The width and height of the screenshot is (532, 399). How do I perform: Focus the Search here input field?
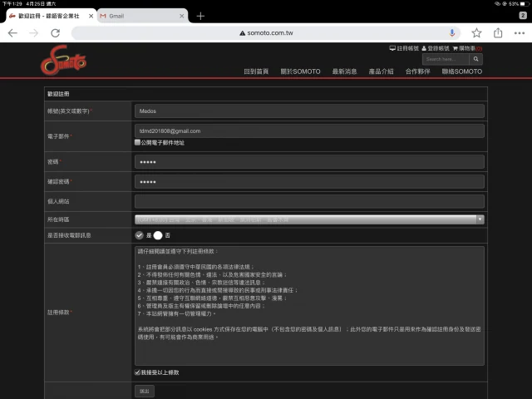point(446,59)
